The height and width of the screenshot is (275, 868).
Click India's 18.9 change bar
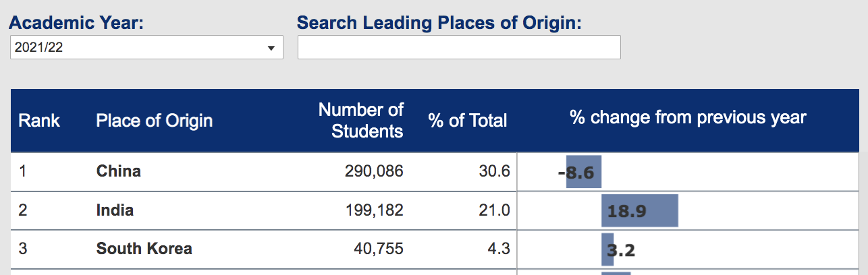(x=639, y=211)
